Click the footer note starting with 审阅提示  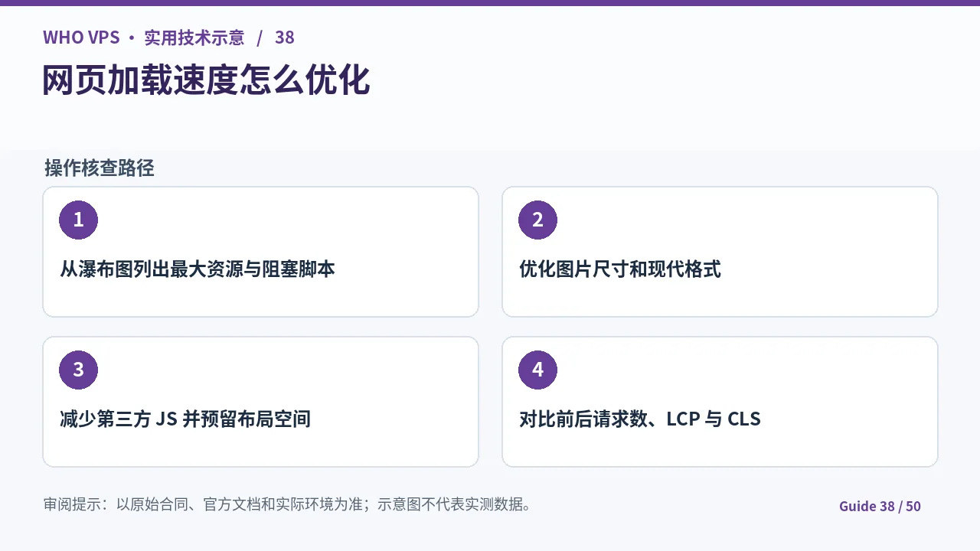[x=288, y=504]
